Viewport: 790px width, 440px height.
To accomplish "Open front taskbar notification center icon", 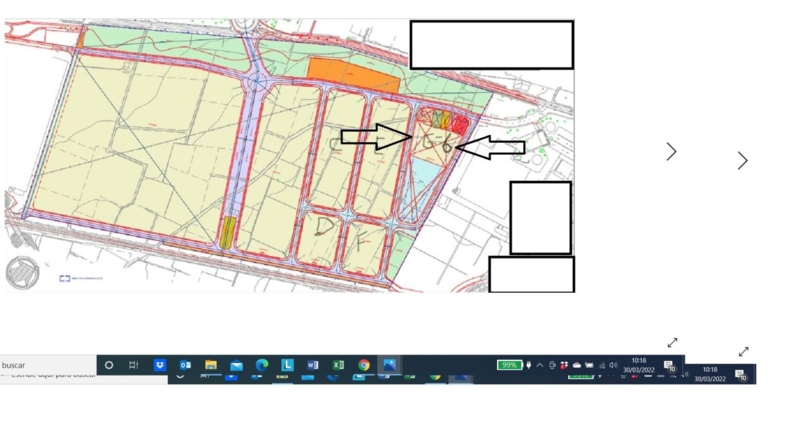I will pos(669,365).
